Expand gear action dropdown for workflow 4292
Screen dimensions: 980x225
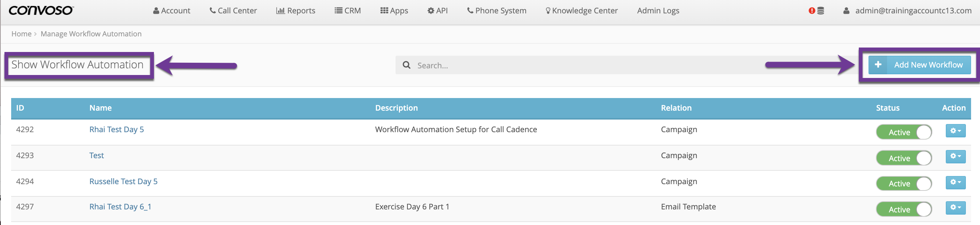[x=955, y=131]
